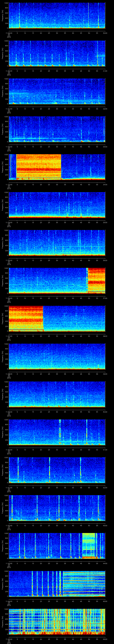Click the Frequency (Hz) axis label of the 11:37:00 panel
Image resolution: width=114 pixels, height=644 pixels.
point(3,318)
